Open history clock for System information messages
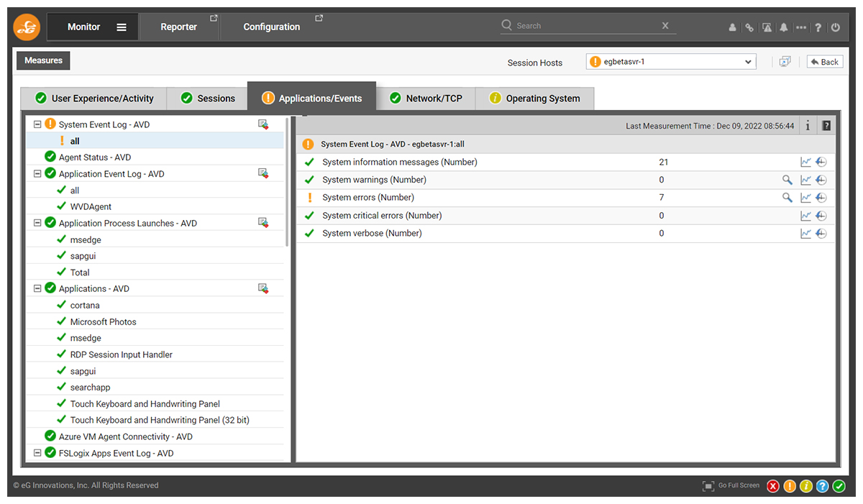 point(821,162)
